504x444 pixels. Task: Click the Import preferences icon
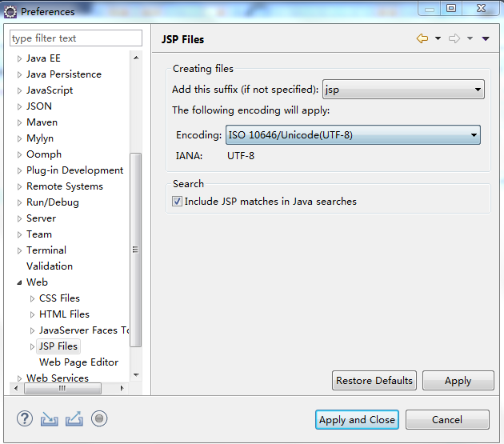pos(49,419)
